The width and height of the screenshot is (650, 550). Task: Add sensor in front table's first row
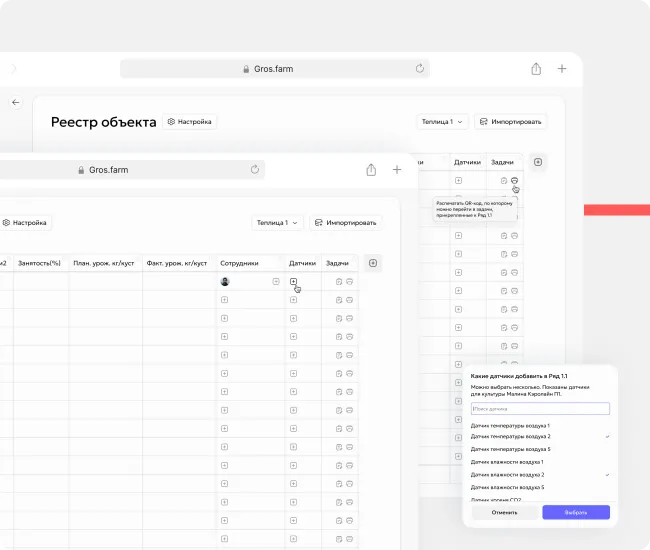coord(293,282)
